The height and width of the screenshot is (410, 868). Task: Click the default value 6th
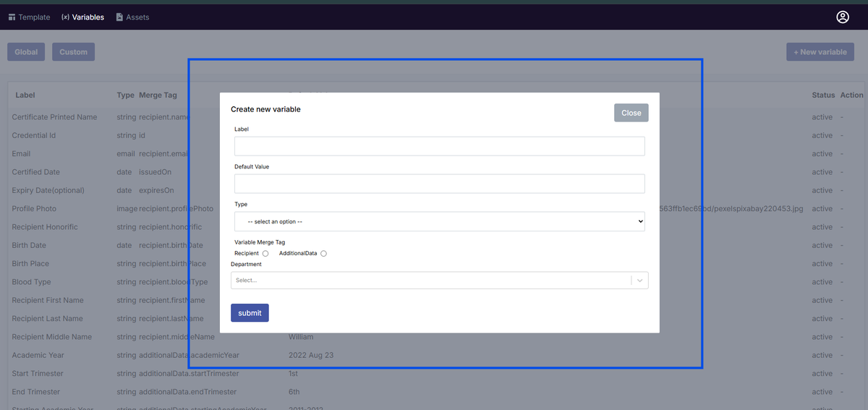click(293, 392)
